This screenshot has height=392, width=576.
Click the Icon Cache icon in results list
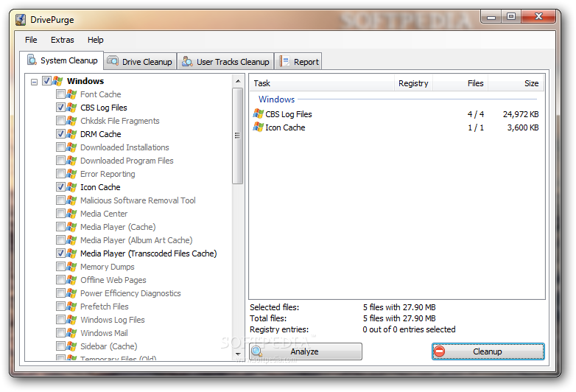(259, 127)
